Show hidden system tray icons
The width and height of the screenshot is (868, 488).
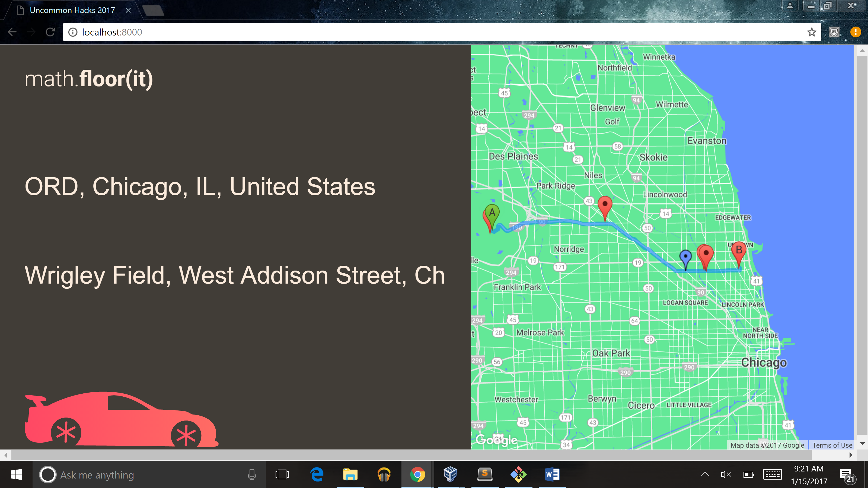(705, 474)
